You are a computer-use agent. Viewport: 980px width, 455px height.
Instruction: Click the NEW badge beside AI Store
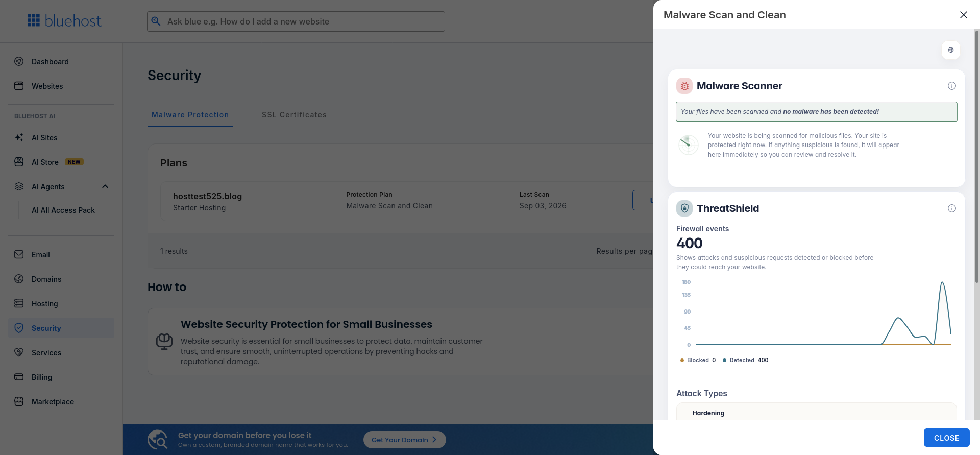coord(74,162)
